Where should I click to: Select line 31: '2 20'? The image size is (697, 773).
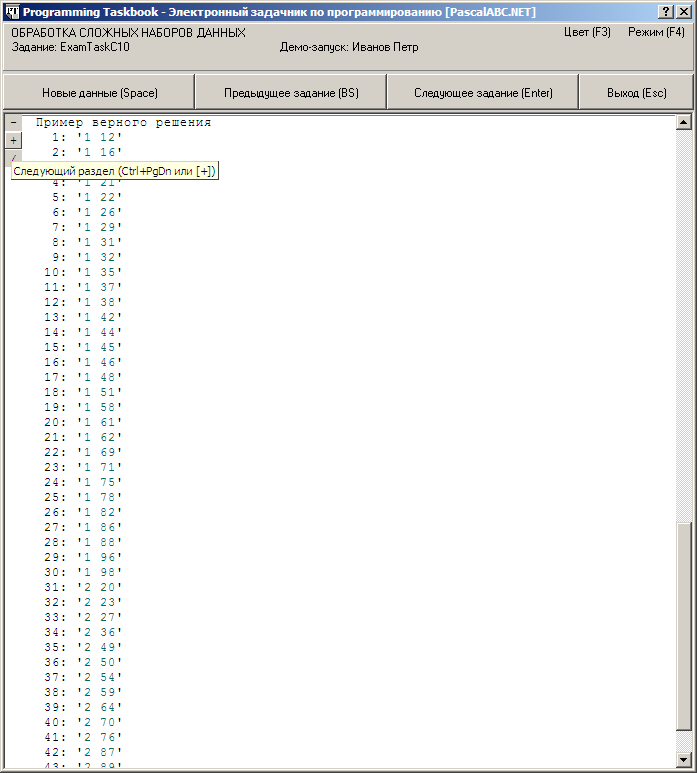coord(83,587)
